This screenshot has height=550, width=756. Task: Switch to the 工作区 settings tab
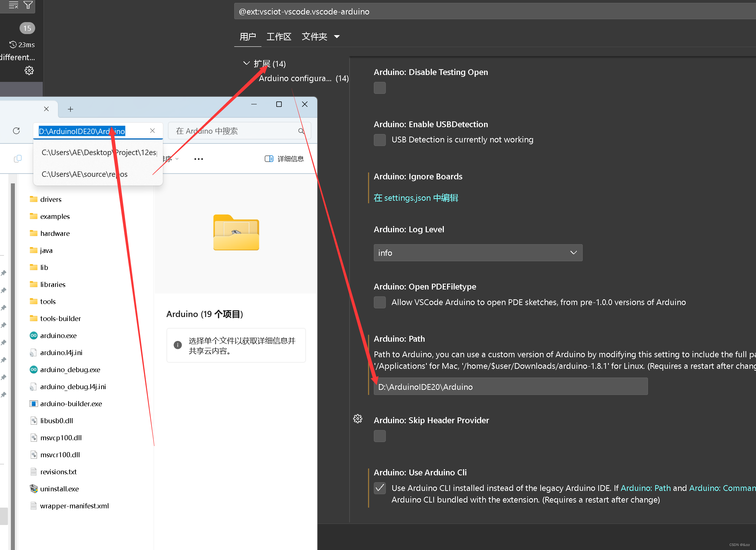click(278, 37)
